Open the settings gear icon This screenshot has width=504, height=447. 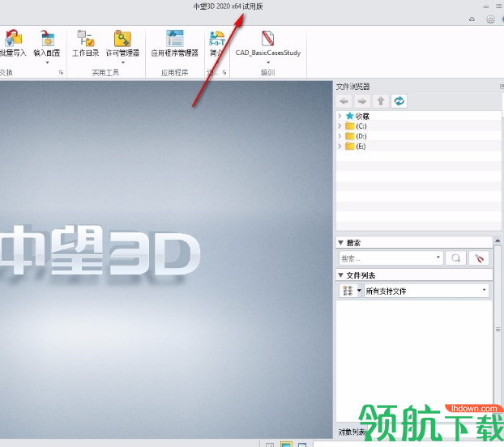490,19
